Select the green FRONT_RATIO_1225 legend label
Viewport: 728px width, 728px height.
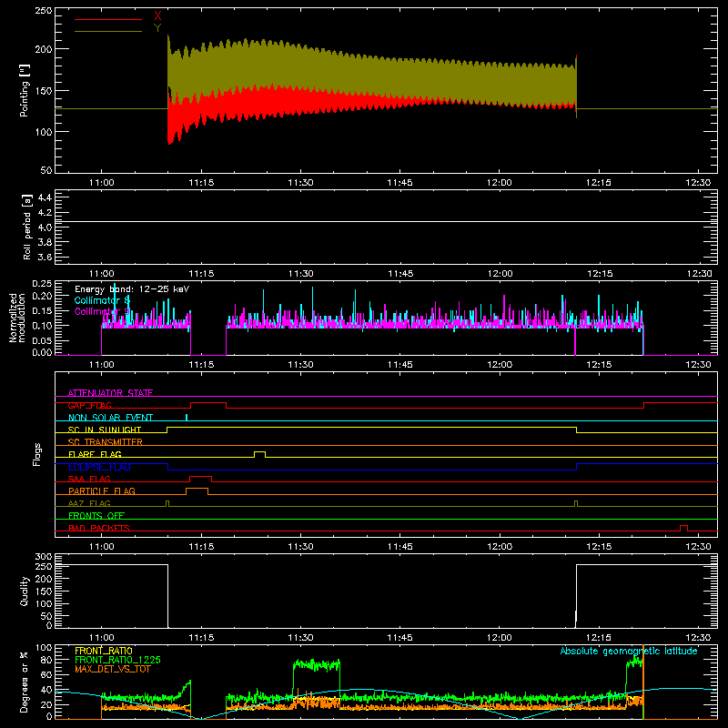click(118, 660)
